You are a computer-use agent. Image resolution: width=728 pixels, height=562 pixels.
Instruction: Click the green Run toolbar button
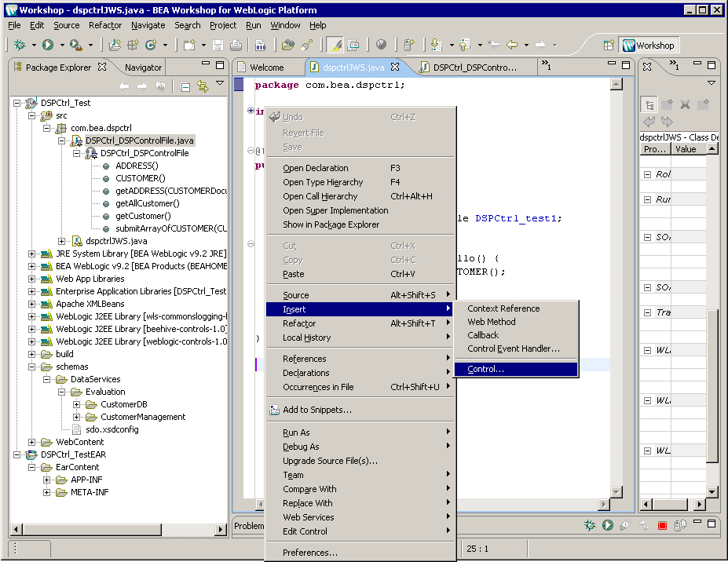[48, 45]
